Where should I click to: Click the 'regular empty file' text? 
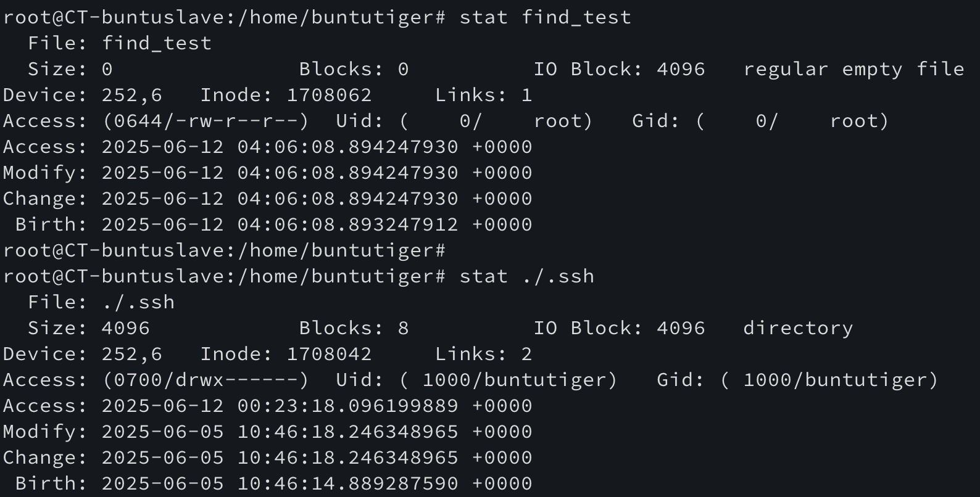click(853, 69)
